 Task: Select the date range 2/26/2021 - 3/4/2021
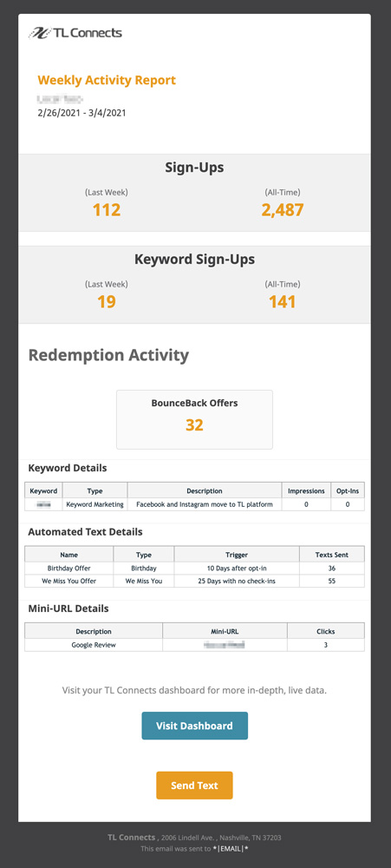(x=81, y=113)
